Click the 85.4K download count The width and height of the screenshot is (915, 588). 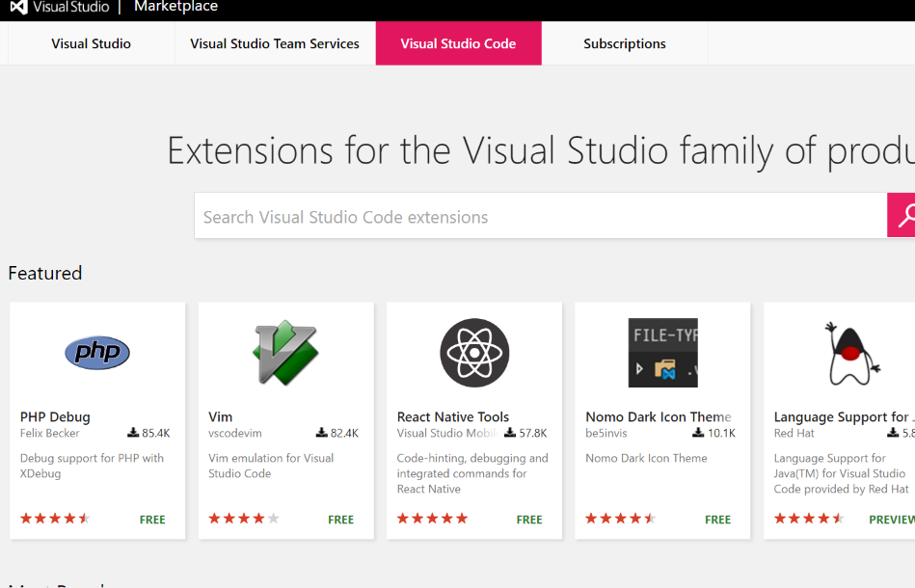pyautogui.click(x=156, y=433)
